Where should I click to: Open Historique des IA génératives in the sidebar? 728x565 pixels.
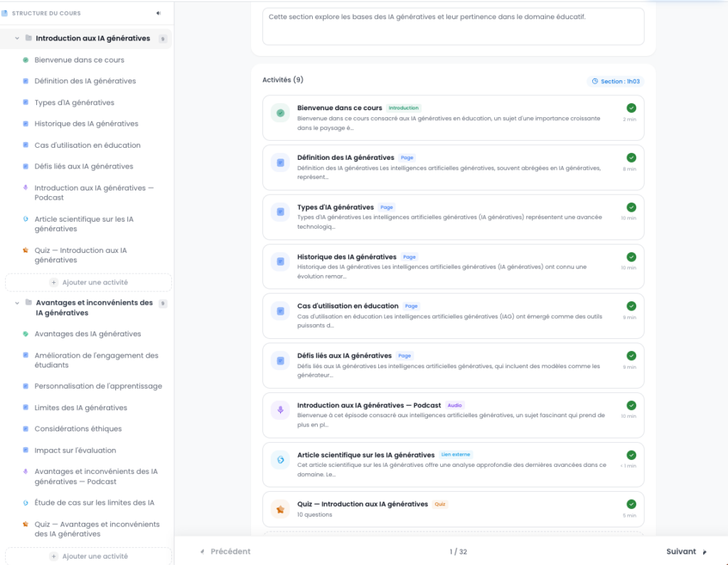[x=86, y=124]
